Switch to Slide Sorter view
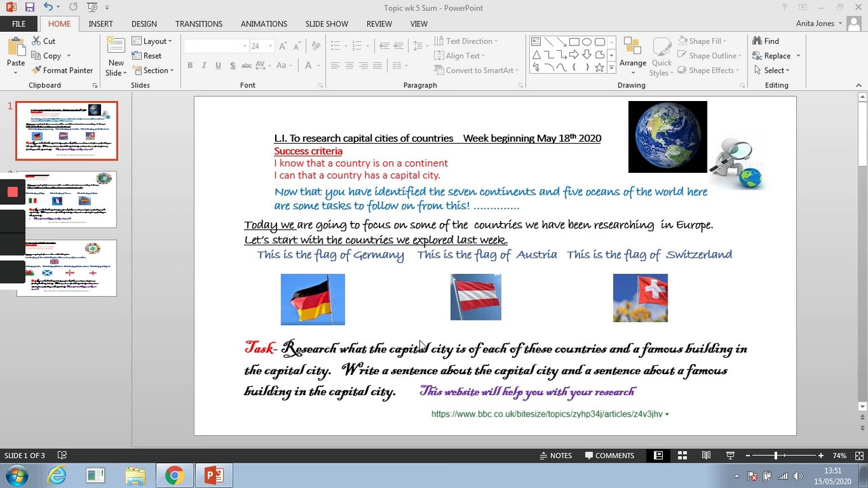 (682, 455)
